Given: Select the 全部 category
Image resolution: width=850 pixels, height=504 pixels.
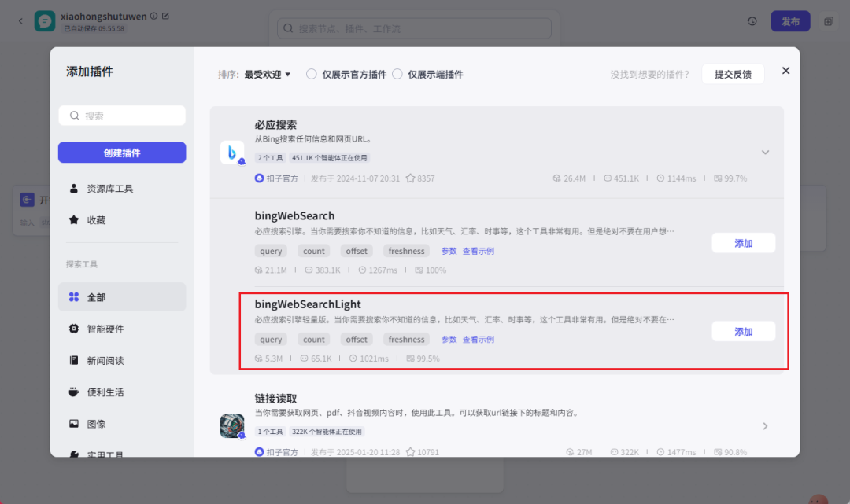Looking at the screenshot, I should pyautogui.click(x=122, y=296).
